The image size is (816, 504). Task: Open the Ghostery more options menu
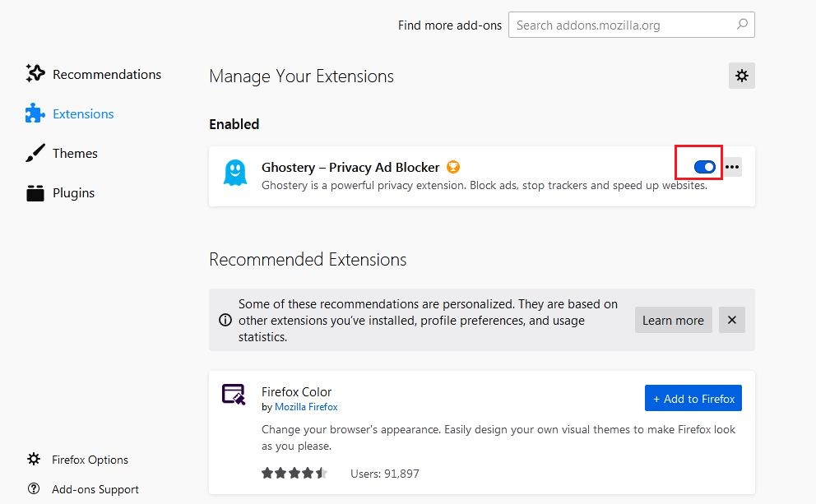click(x=732, y=167)
